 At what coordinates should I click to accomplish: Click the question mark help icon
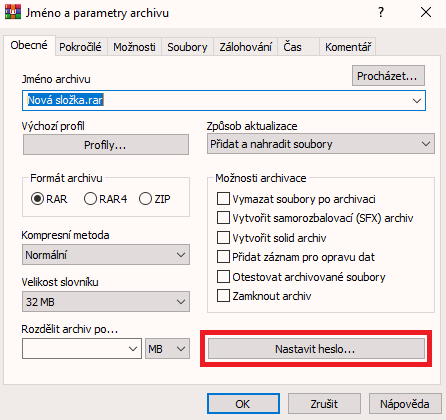click(x=381, y=12)
